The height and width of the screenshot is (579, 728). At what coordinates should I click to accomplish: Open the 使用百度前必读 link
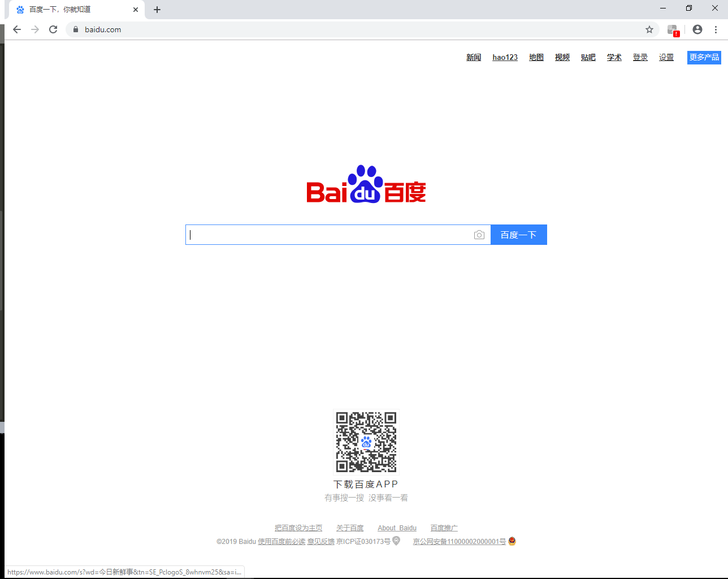(281, 542)
